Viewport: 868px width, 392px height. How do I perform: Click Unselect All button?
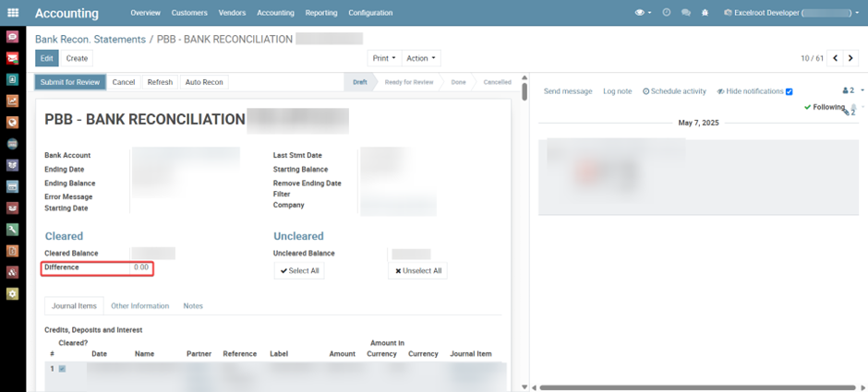click(418, 271)
